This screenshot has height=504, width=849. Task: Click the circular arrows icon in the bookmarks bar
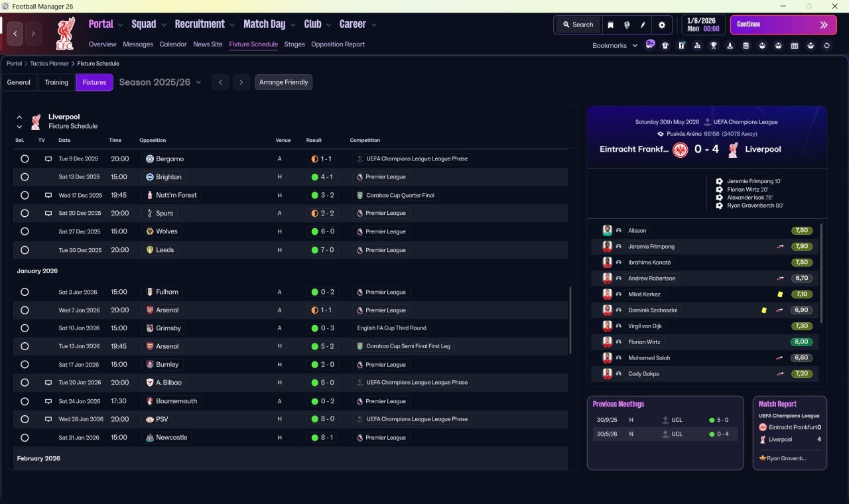pyautogui.click(x=826, y=46)
